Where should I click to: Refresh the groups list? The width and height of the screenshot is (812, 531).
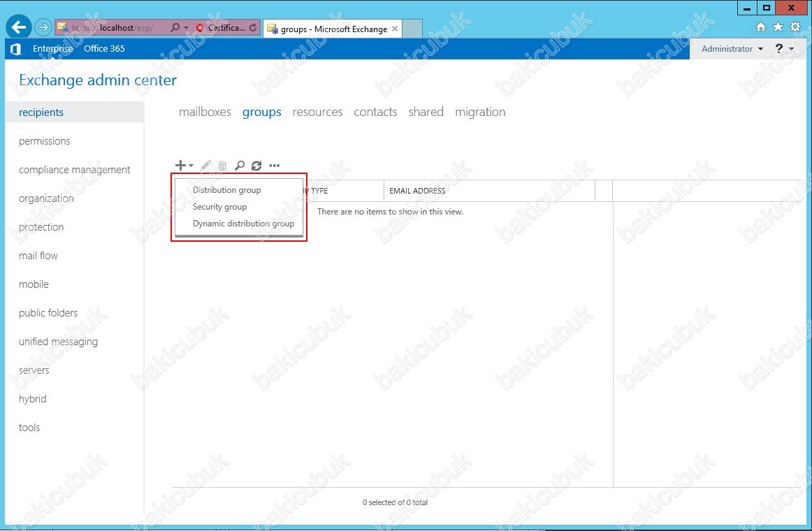coord(256,166)
